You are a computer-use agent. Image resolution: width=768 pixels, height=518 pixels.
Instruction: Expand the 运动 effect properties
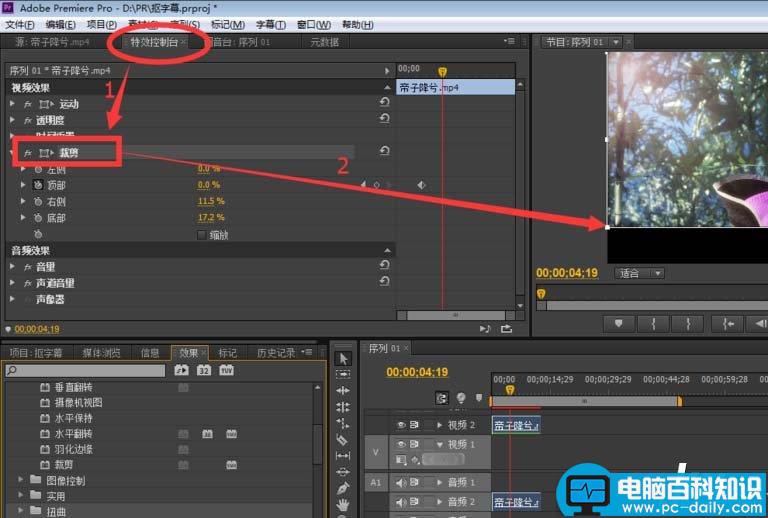point(12,104)
